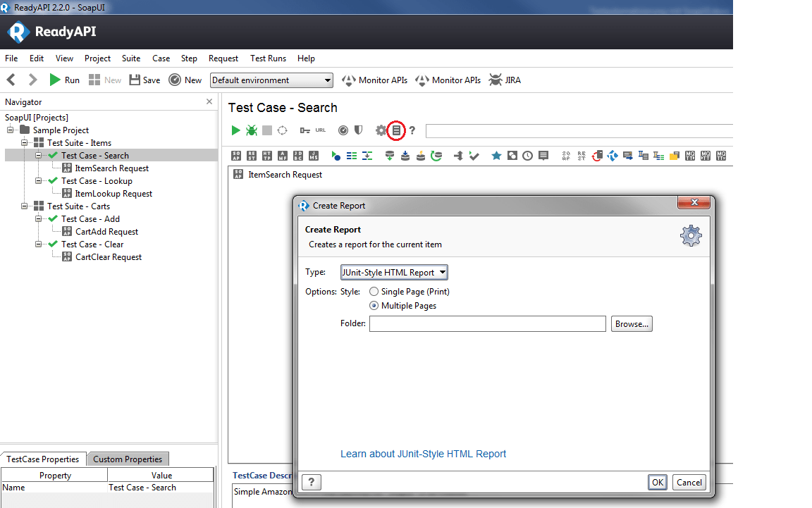The image size is (812, 508).
Task: Open Learn about JUnit-Style HTML Report link
Action: 423,454
